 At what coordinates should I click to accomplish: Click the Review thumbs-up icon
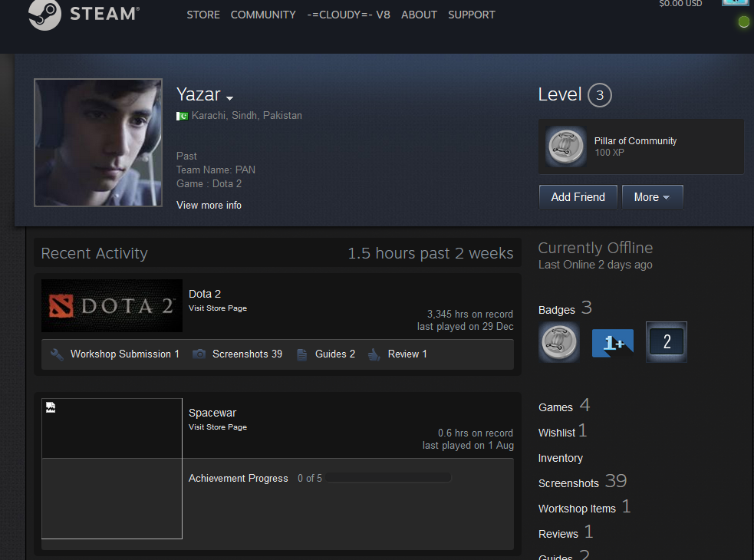point(374,354)
